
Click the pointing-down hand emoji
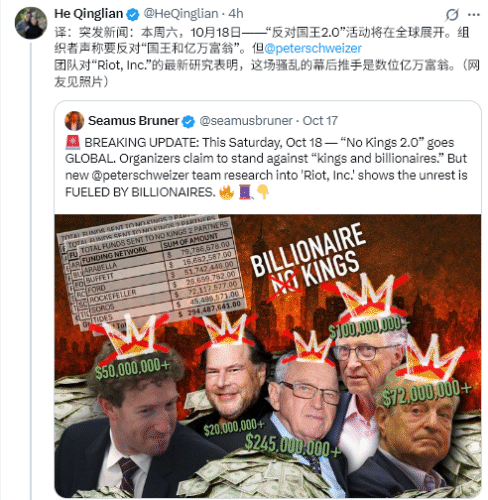pyautogui.click(x=263, y=192)
